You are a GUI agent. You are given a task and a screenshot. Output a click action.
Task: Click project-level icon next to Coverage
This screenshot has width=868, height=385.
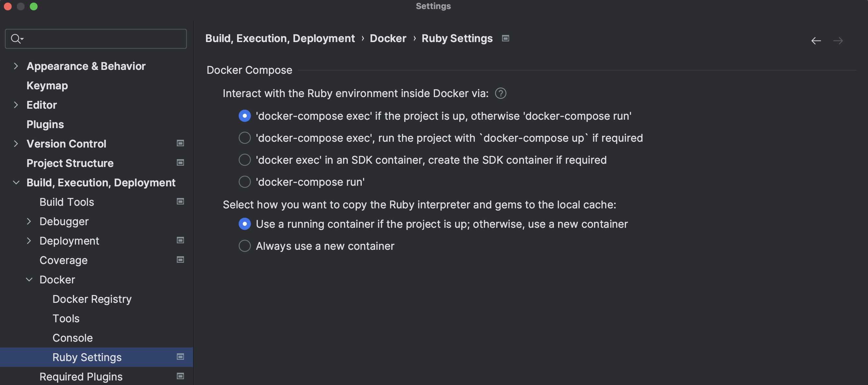click(180, 260)
